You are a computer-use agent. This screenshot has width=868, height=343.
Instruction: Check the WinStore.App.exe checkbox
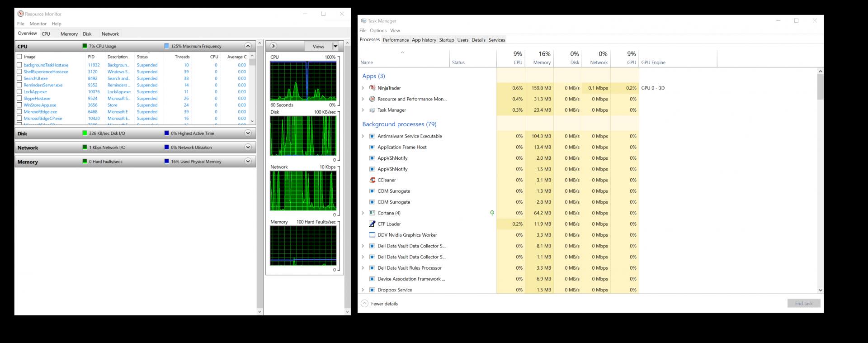pyautogui.click(x=19, y=105)
